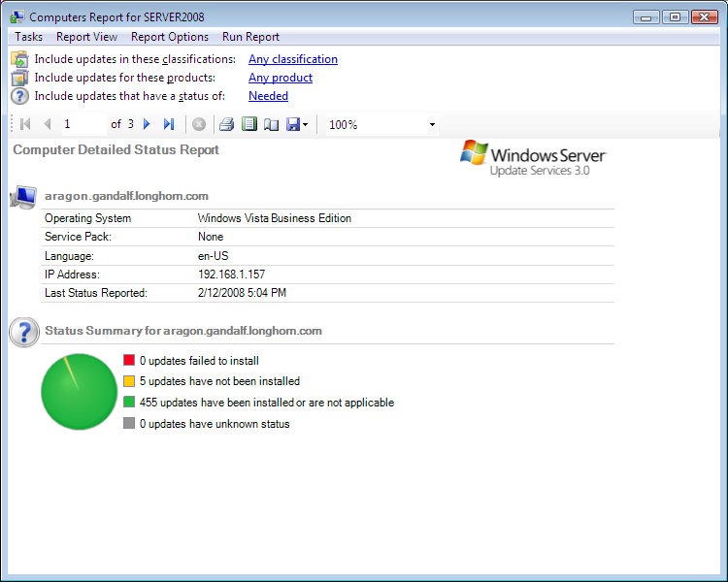Print the report via printer icon
Image resolution: width=728 pixels, height=582 pixels.
point(226,124)
